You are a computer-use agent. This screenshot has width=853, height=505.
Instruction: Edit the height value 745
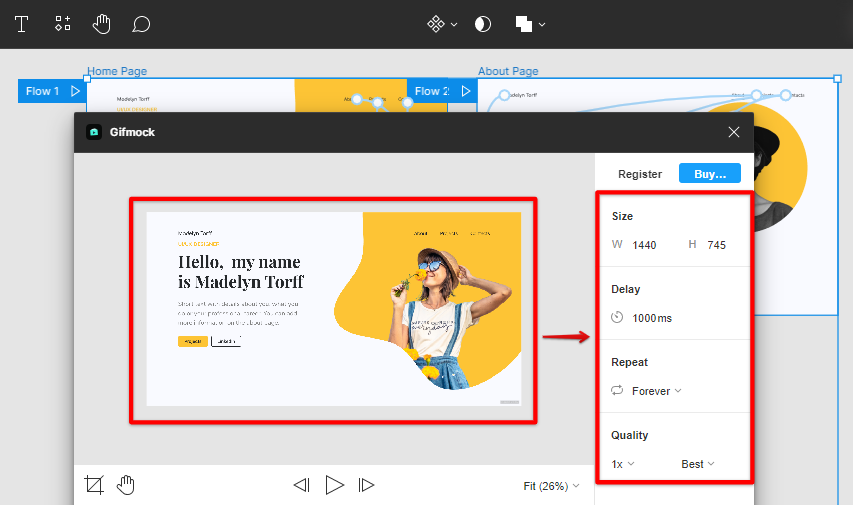(x=716, y=245)
